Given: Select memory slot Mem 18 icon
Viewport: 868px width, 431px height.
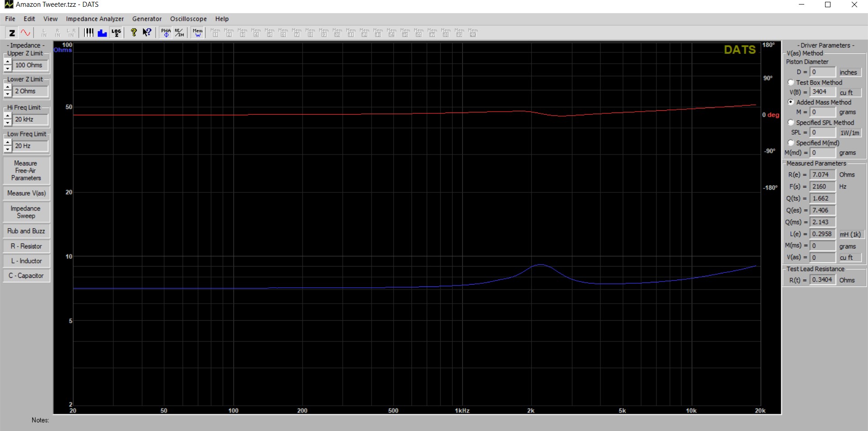Looking at the screenshot, I should [x=446, y=33].
